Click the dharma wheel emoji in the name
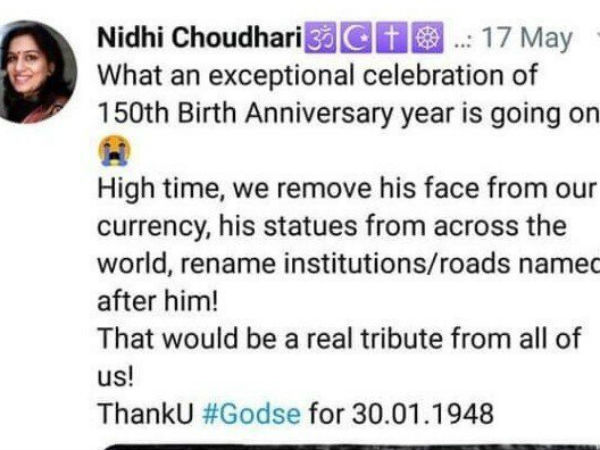Viewport: 600px width, 450px height. click(428, 37)
